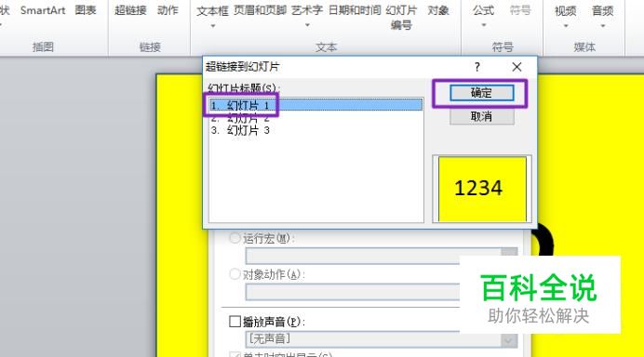Open the 超链接 command in ribbon
Screen dimensions: 644x357
point(130,10)
